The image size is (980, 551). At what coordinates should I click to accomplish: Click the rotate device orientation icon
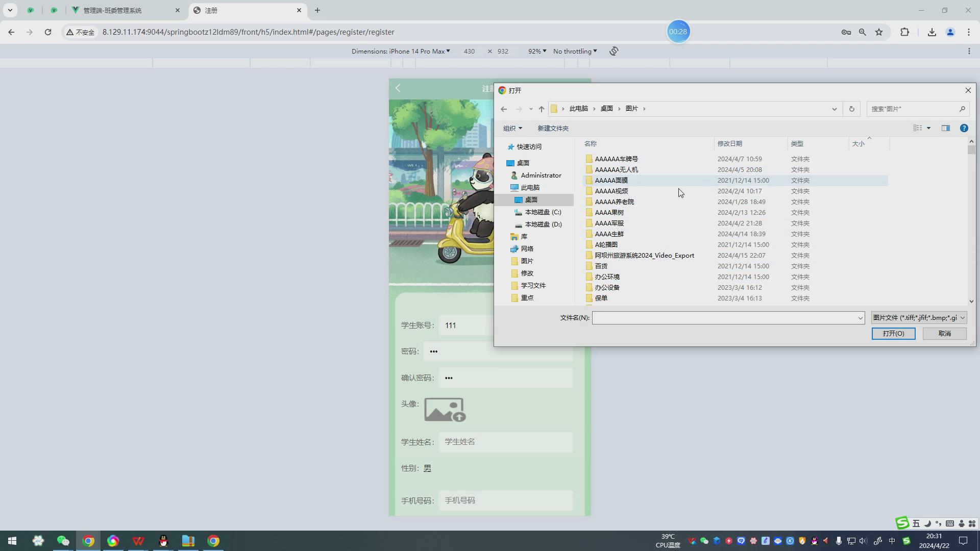point(614,51)
